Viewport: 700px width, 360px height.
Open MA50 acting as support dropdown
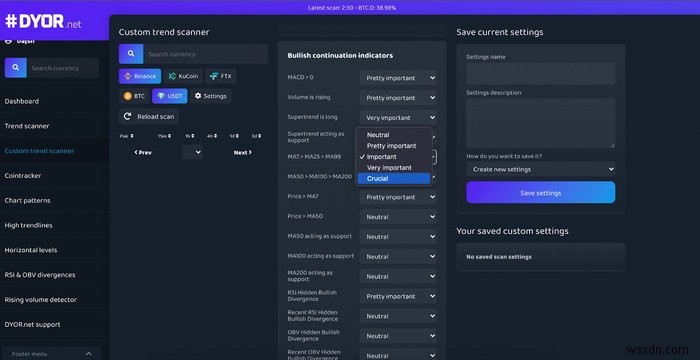[x=398, y=237]
